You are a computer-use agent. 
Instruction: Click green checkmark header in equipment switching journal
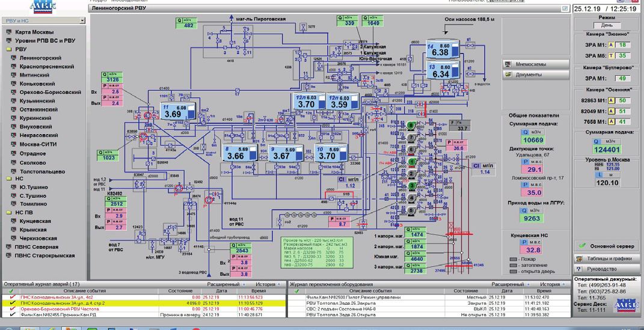(297, 291)
